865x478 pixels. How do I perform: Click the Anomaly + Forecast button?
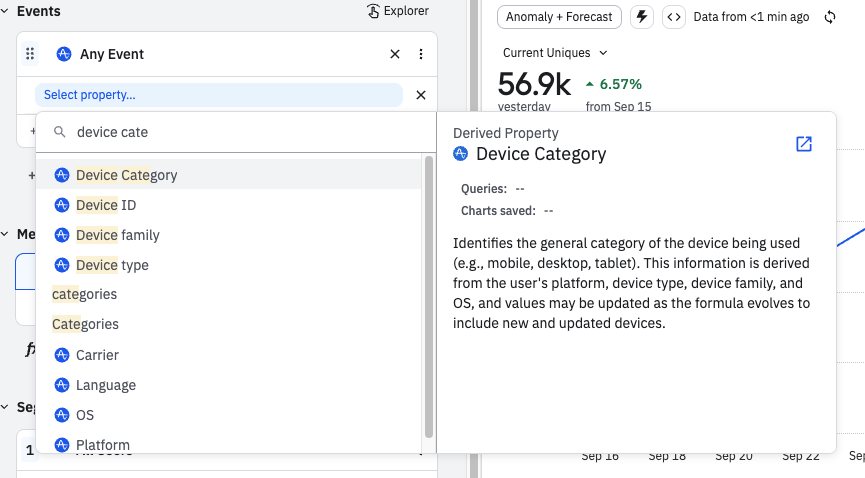[560, 17]
